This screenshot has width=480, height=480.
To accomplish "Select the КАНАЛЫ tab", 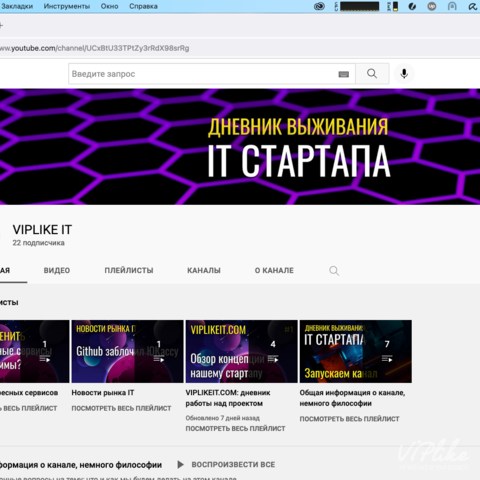I will pyautogui.click(x=204, y=270).
